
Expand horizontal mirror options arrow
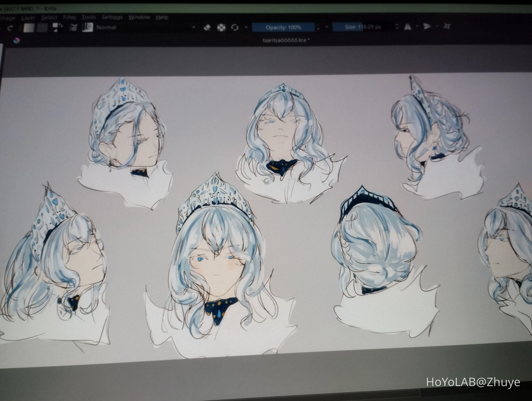(x=417, y=26)
